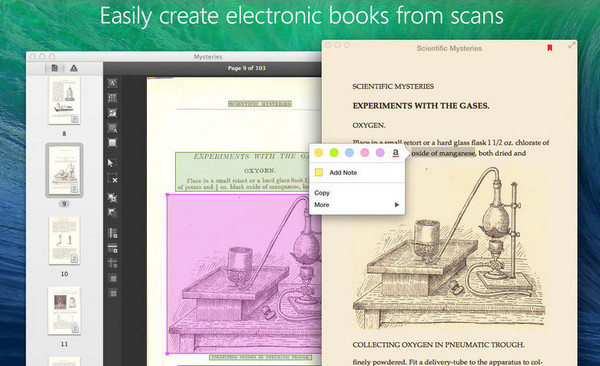Select the green SCIENTIFIC MYSTERIES header area
600x366 pixels.
[x=260, y=104]
